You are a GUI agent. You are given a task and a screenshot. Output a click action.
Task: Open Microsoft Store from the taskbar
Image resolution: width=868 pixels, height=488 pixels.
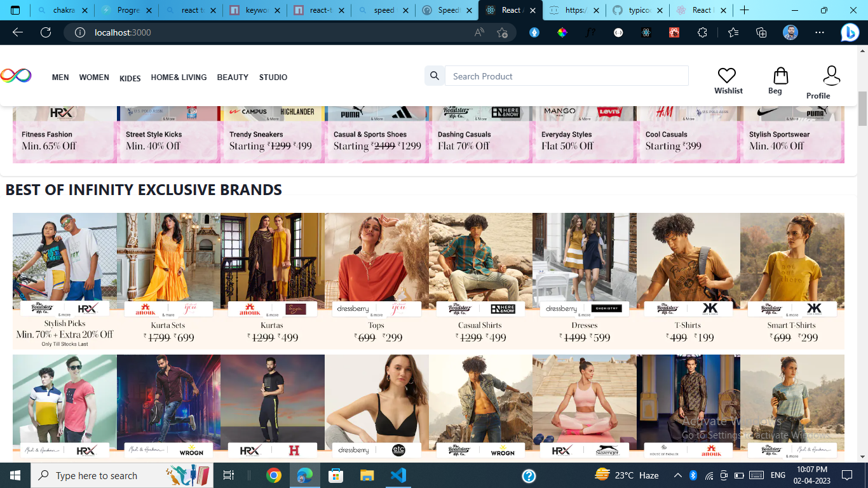click(336, 475)
